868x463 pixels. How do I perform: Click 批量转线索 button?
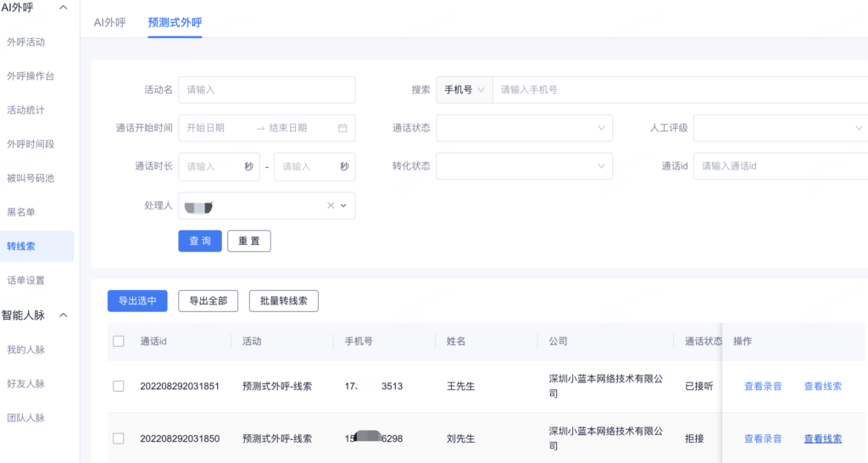point(283,300)
